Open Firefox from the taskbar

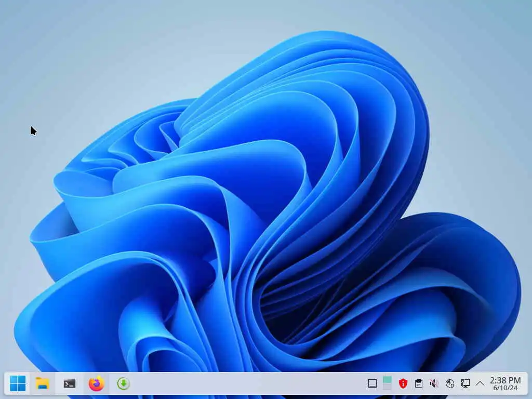coord(96,384)
